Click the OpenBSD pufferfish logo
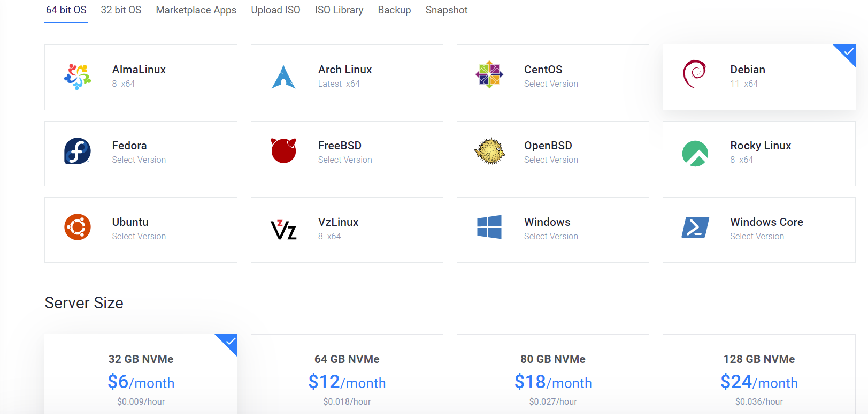The image size is (868, 417). pos(489,151)
